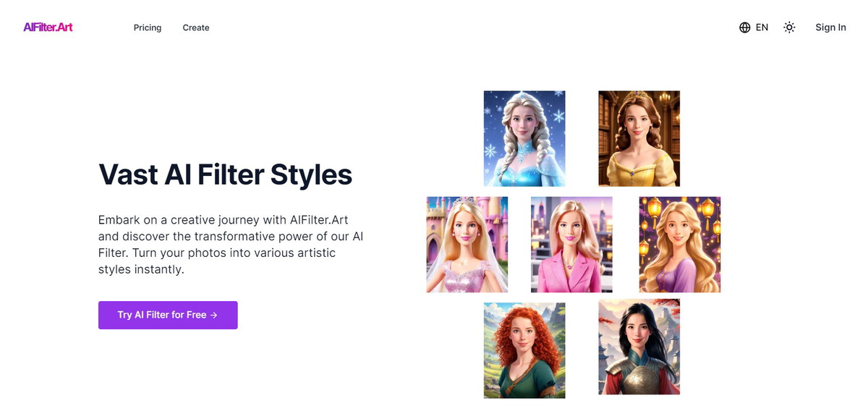
Task: Select the ice queen braid thumbnail
Action: (x=524, y=138)
